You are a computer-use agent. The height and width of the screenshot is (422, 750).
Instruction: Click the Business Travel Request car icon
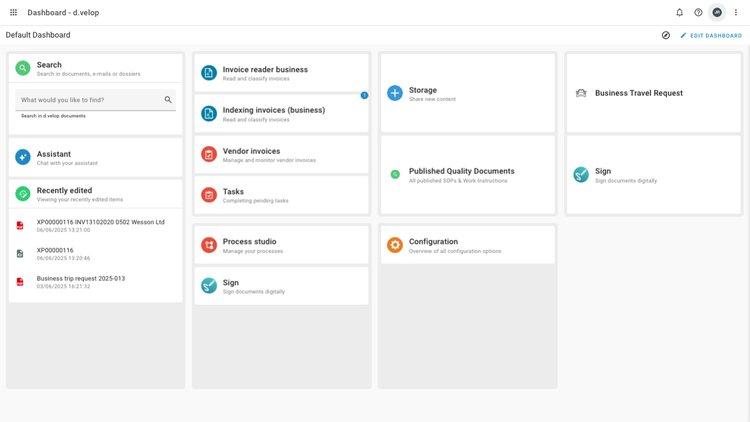581,93
